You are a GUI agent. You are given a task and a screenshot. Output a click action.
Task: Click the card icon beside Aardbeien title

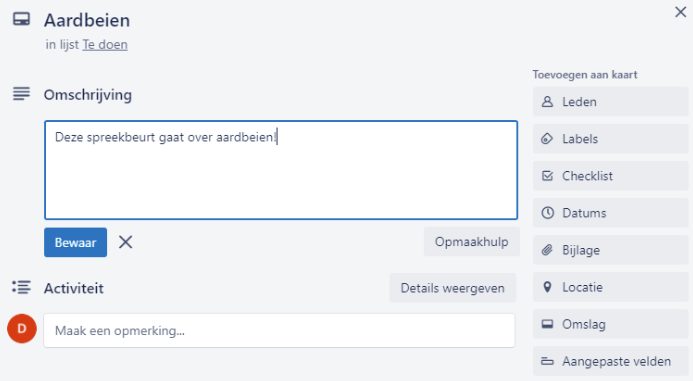coord(21,19)
